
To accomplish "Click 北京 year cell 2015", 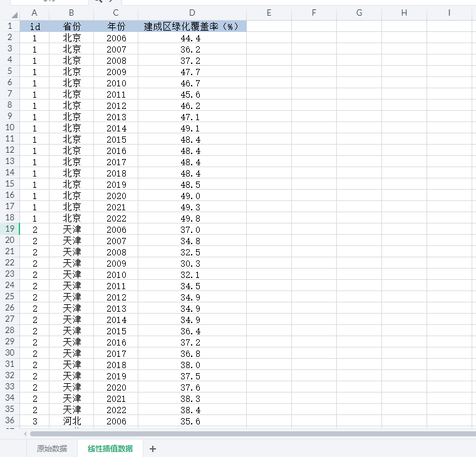I will point(116,139).
